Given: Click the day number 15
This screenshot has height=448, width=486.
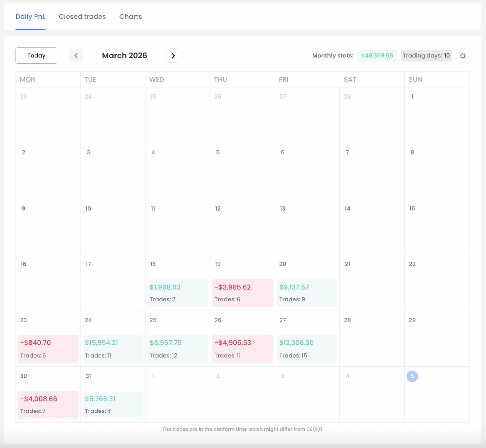Looking at the screenshot, I should (x=412, y=209).
